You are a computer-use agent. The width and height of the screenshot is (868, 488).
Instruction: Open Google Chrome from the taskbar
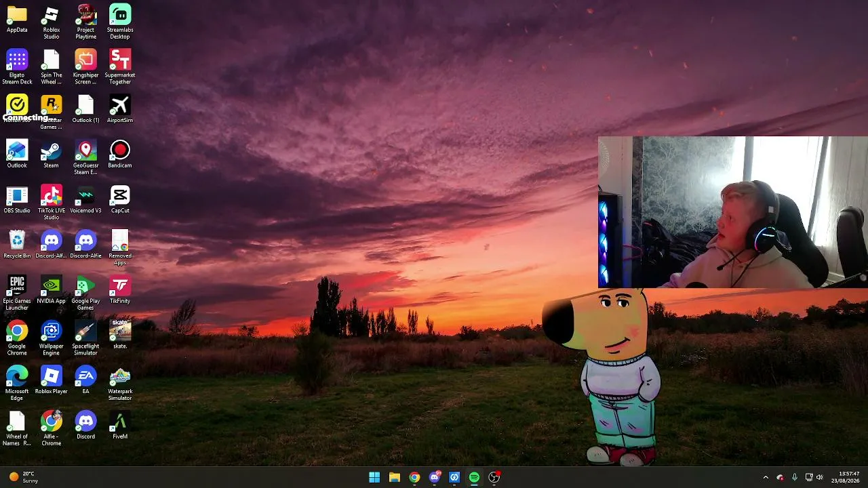point(414,477)
